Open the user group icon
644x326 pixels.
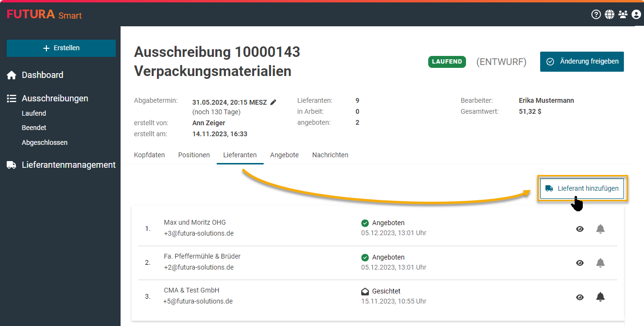tap(622, 14)
